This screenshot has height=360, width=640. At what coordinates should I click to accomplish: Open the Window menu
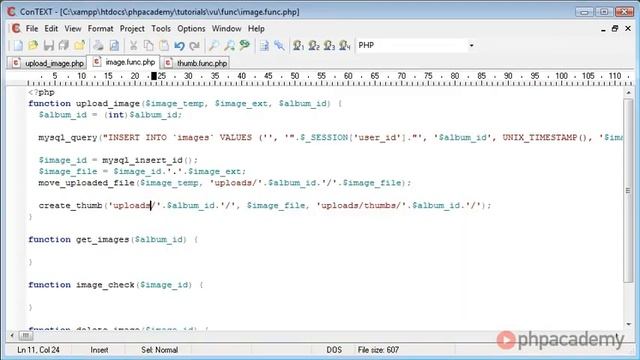tap(227, 29)
